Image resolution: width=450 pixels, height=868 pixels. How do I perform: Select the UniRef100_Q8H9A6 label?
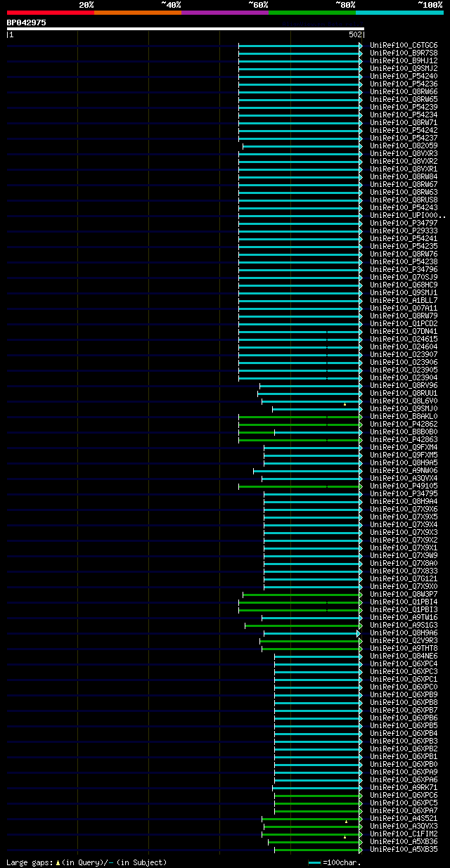coord(404,633)
